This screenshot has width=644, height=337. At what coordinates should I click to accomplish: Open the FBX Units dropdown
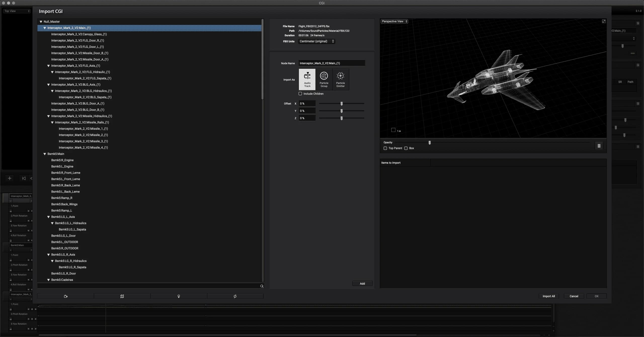tap(316, 41)
